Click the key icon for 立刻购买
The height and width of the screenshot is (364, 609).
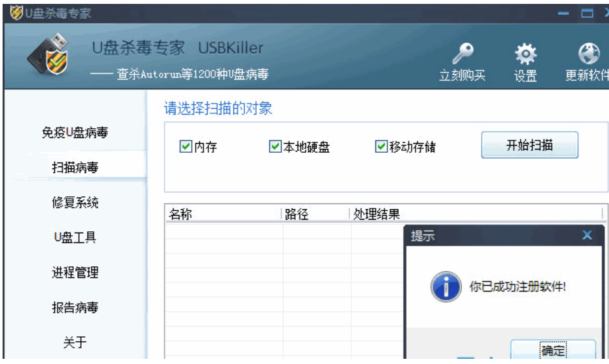coord(462,53)
